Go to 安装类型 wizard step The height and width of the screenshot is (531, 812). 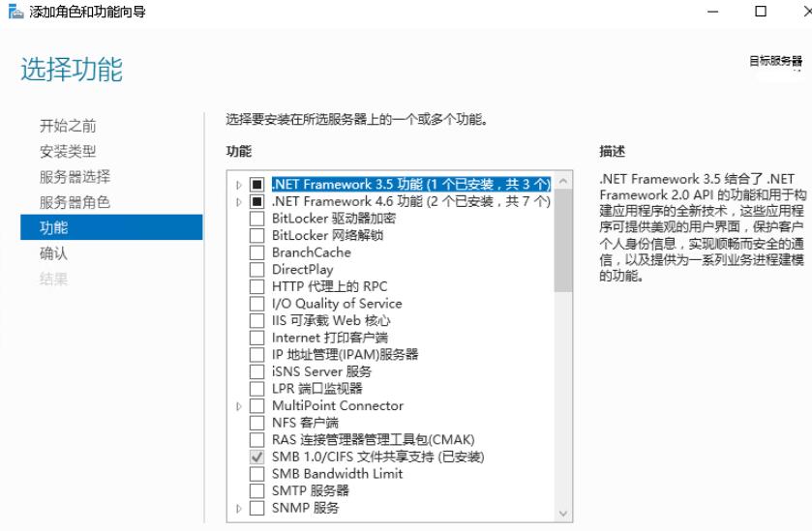point(68,151)
